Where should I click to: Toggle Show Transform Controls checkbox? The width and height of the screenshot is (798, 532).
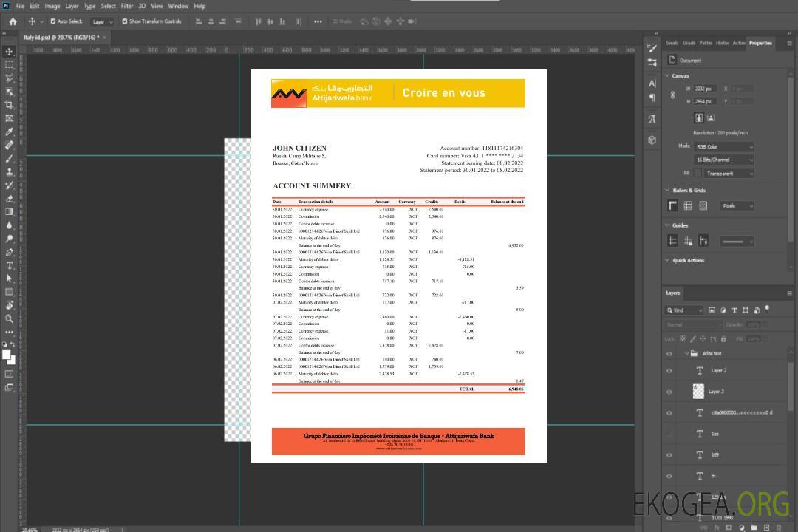point(125,21)
